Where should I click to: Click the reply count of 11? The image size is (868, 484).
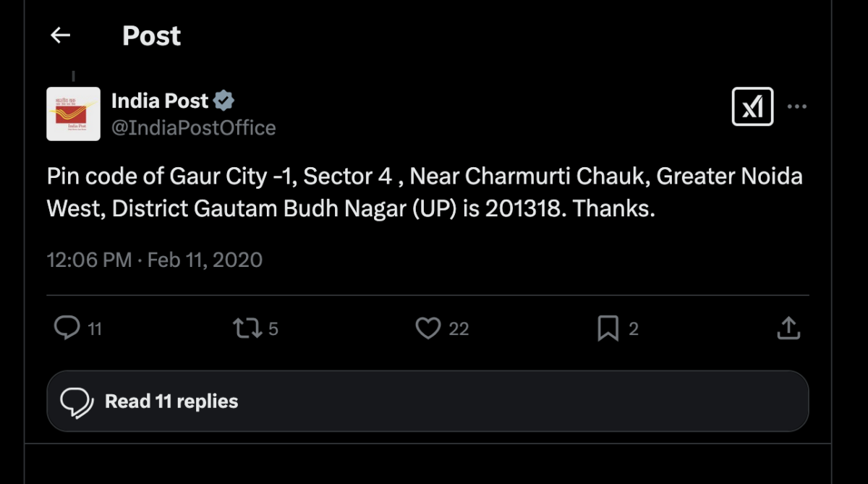[x=95, y=329]
